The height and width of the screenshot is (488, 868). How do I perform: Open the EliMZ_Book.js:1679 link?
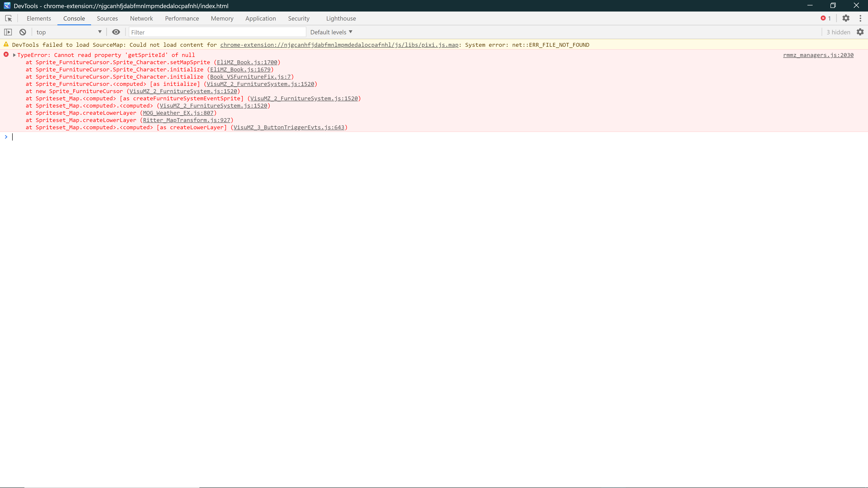[240, 69]
